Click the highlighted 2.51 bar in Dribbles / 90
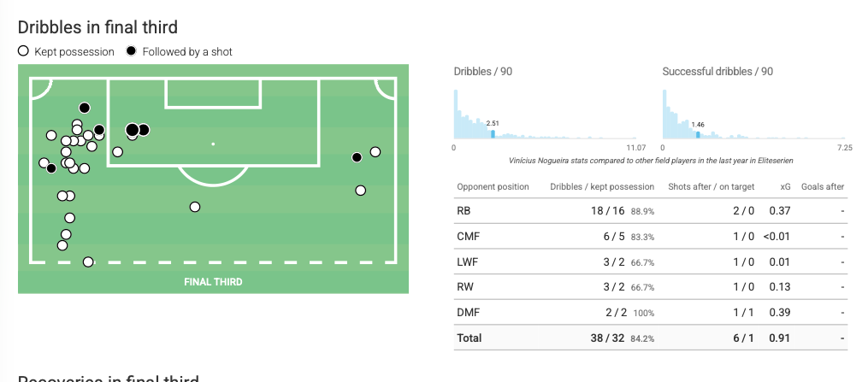Viewport: 868px width, 382px height. pos(493,133)
